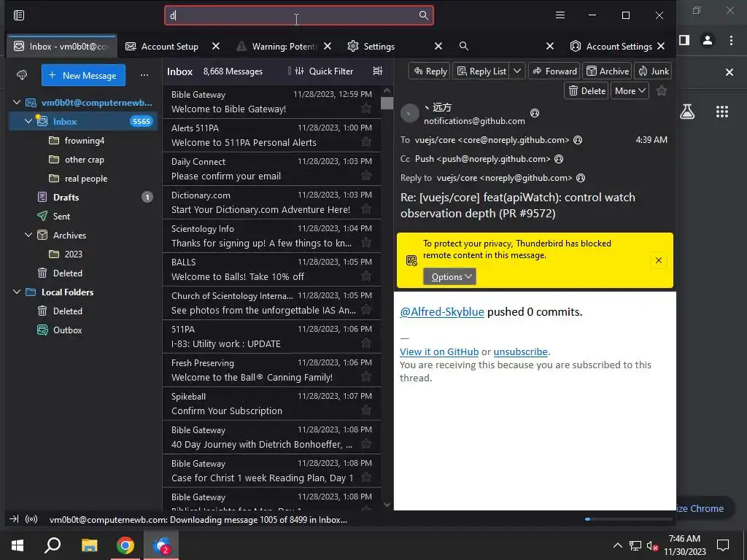Star the Welcome to Bible Gateway message
This screenshot has height=560, width=747.
coord(366,108)
